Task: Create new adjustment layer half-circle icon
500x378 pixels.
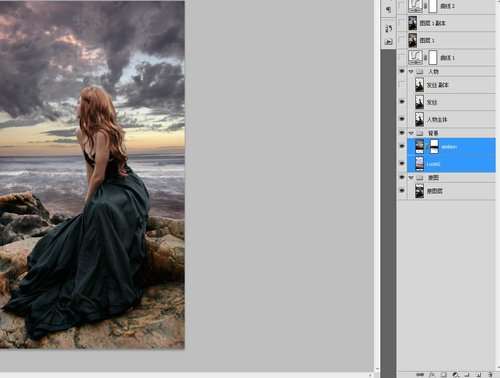Action: click(x=455, y=375)
